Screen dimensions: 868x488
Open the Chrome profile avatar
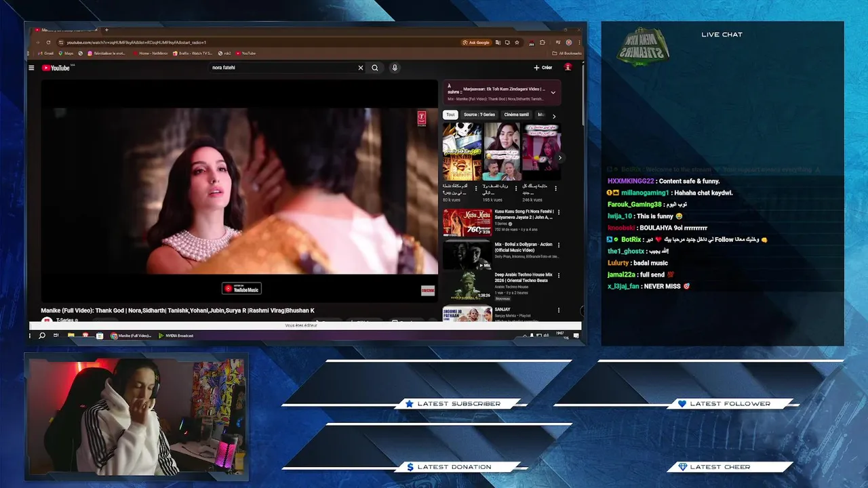point(569,42)
